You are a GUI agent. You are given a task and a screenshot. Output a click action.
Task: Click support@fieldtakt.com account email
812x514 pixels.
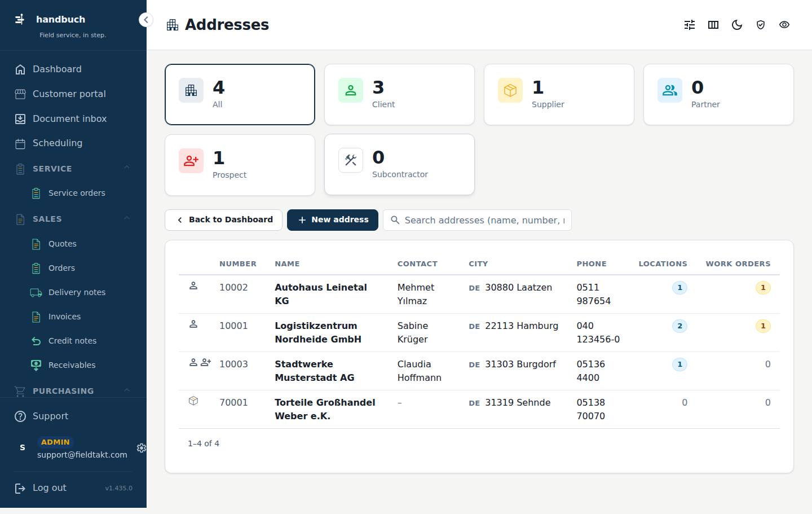pyautogui.click(x=82, y=455)
